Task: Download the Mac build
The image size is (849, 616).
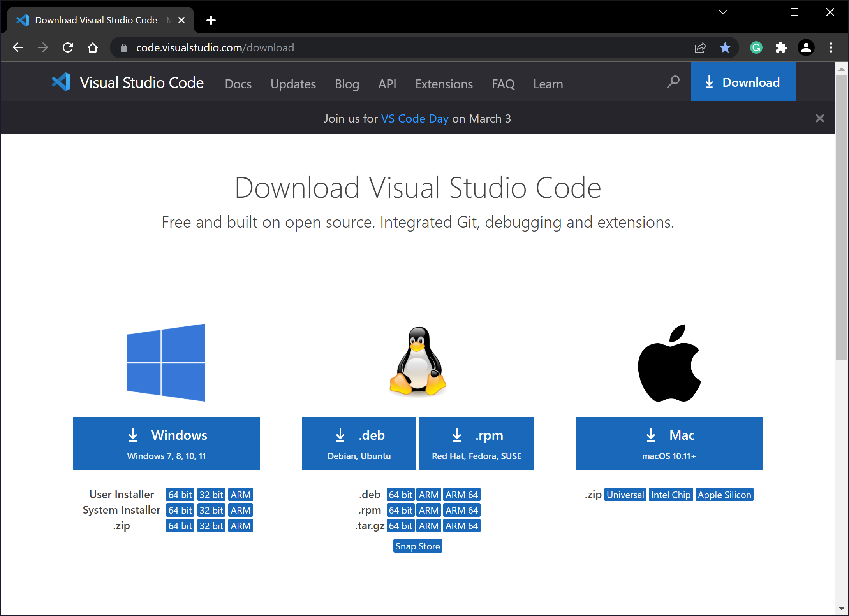Action: coord(669,443)
